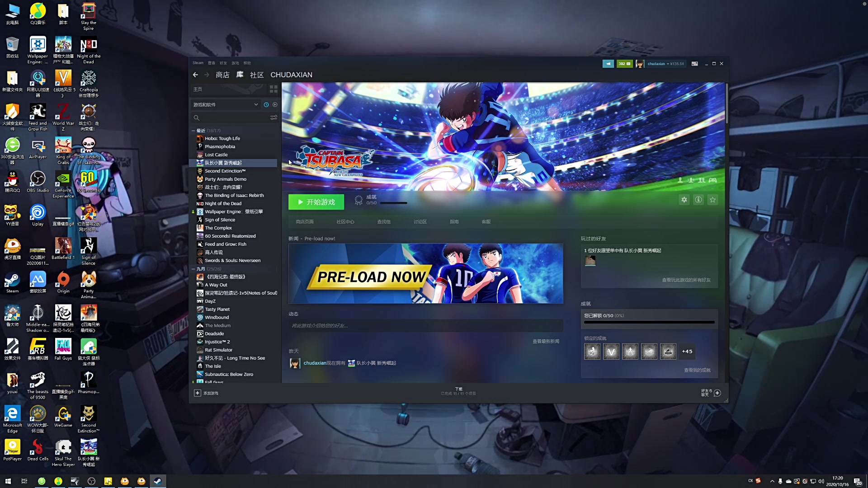Go to library 主页 home
The height and width of the screenshot is (488, 868).
[x=198, y=89]
